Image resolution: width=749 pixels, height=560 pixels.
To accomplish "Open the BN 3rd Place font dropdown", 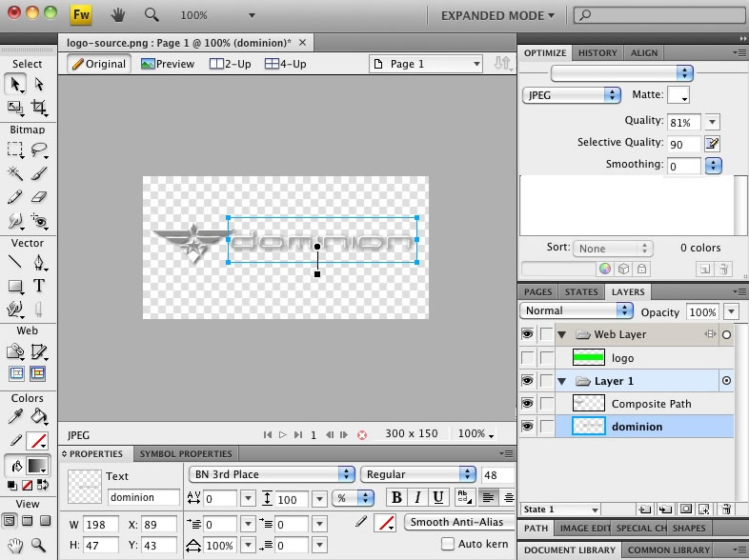I will [272, 474].
